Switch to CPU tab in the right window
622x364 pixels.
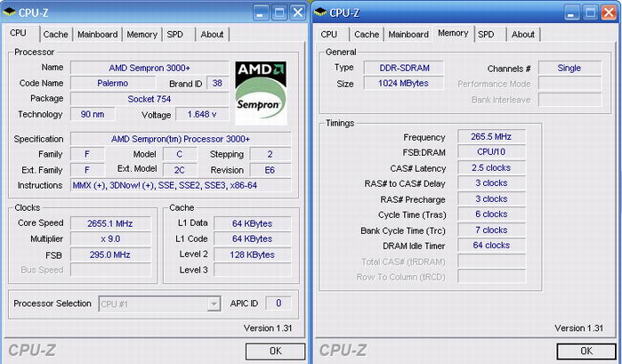[329, 35]
